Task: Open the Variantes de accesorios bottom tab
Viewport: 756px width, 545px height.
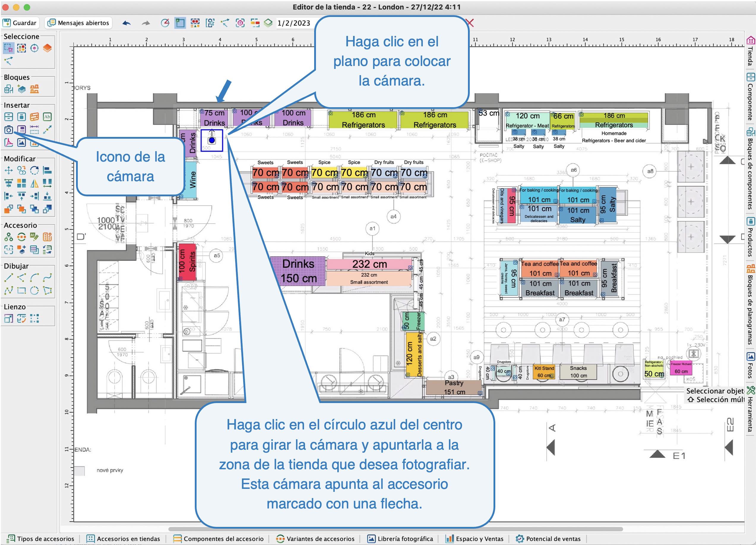Action: click(x=316, y=539)
